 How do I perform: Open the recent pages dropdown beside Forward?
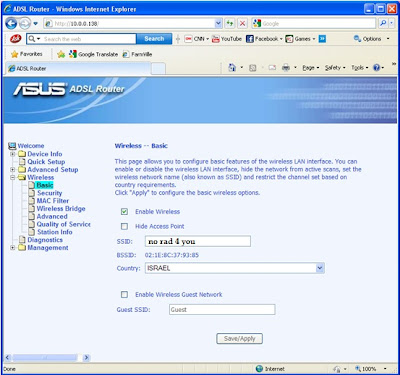pyautogui.click(x=36, y=24)
